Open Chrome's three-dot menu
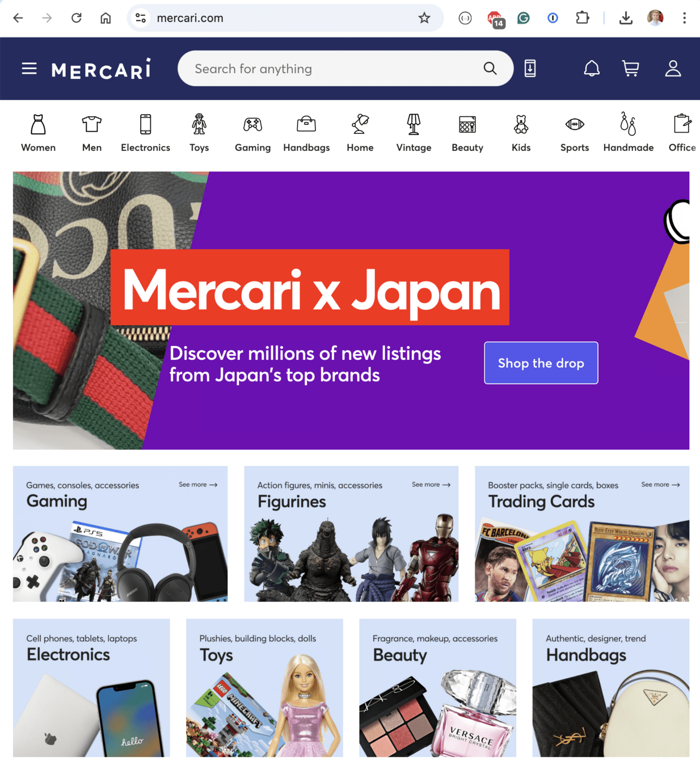This screenshot has height=766, width=700. pyautogui.click(x=684, y=18)
